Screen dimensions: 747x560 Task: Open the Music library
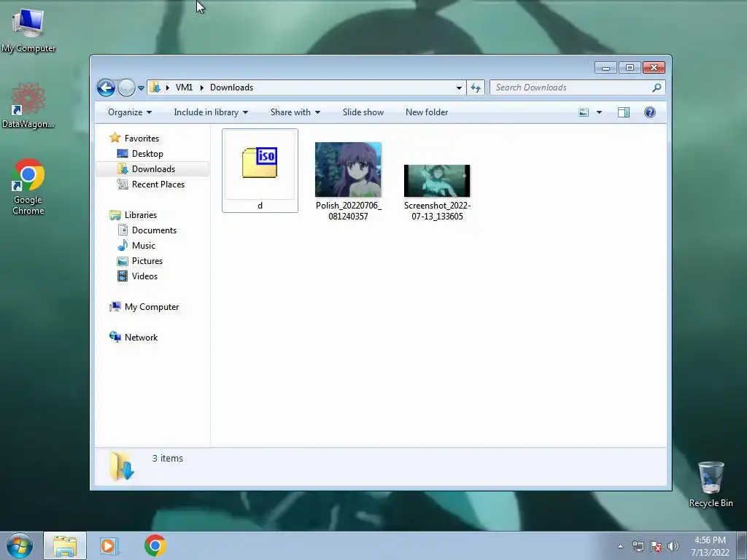pyautogui.click(x=144, y=246)
